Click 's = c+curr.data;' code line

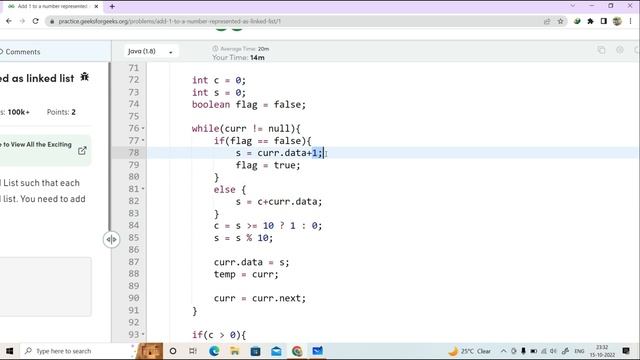pos(279,201)
